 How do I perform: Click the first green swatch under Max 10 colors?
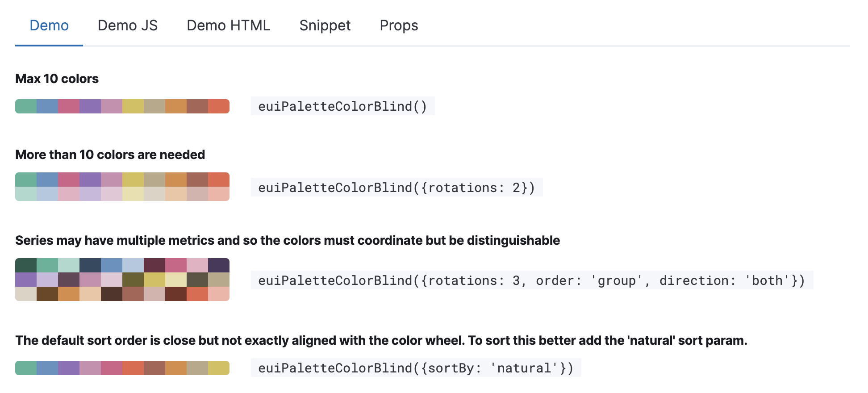click(x=26, y=106)
